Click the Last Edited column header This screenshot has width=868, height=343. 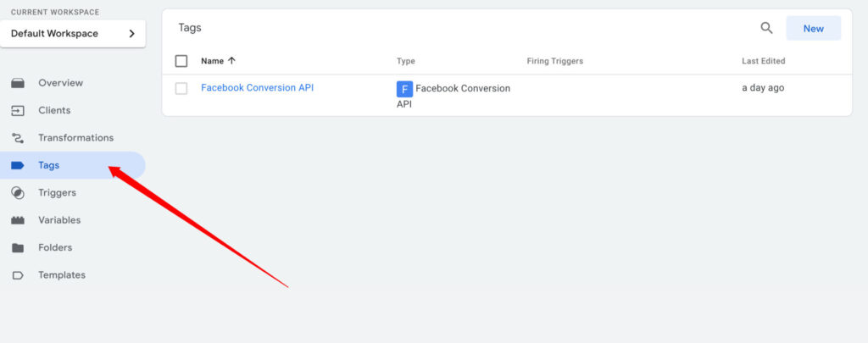(764, 61)
